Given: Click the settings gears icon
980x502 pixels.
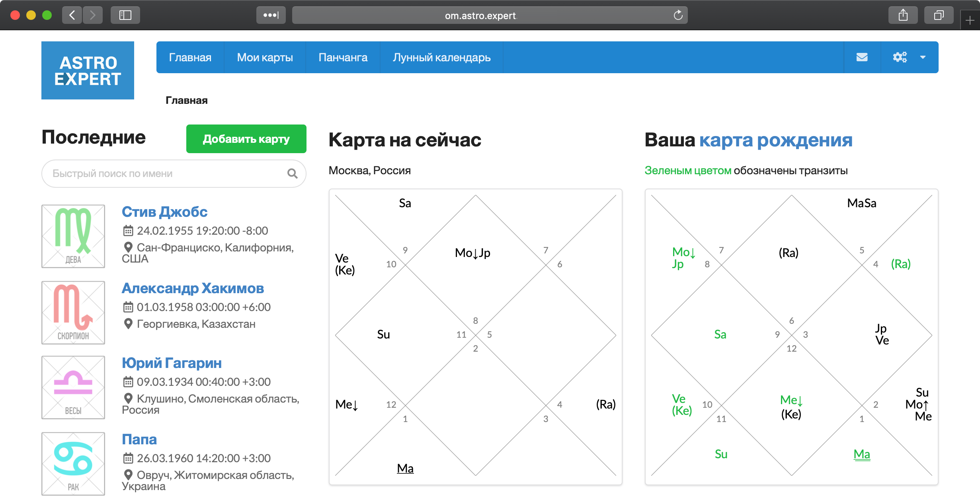Looking at the screenshot, I should pyautogui.click(x=900, y=57).
